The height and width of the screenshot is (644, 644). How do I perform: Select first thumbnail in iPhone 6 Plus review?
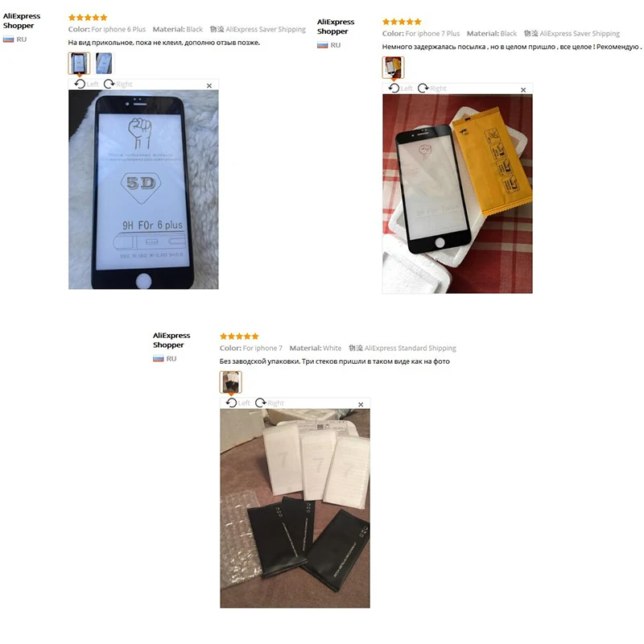point(79,64)
